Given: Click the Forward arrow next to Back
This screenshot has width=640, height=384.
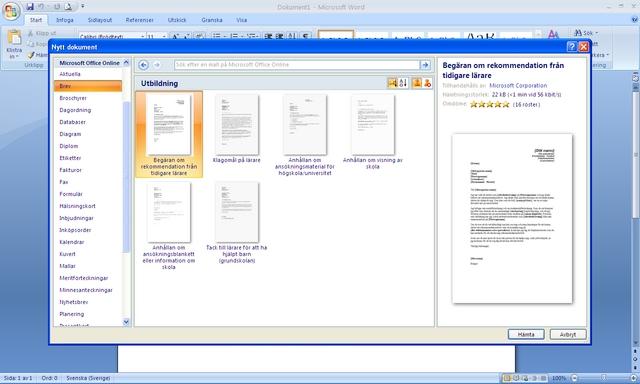Looking at the screenshot, I should pos(157,65).
